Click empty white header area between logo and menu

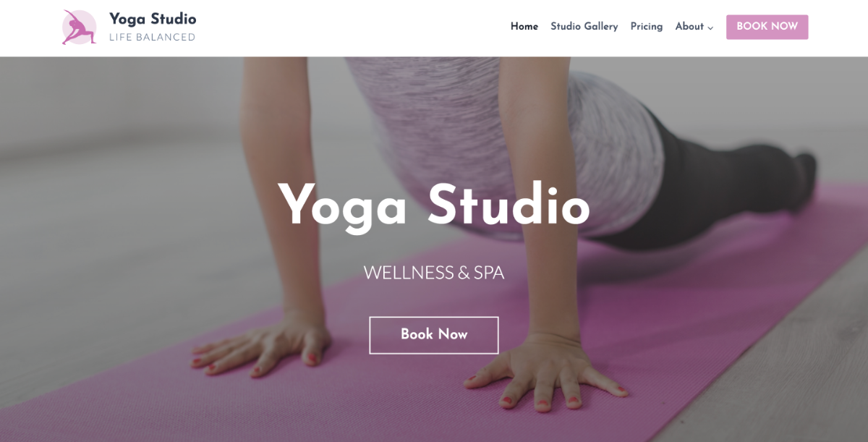tap(347, 27)
